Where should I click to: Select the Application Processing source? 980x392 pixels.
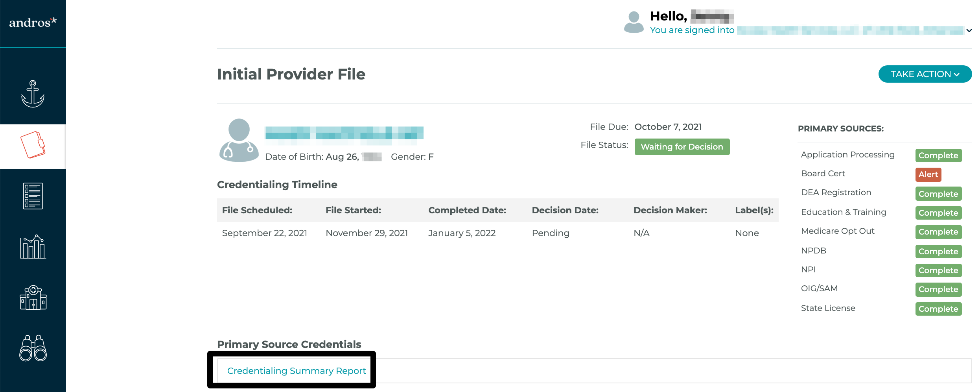pyautogui.click(x=847, y=155)
